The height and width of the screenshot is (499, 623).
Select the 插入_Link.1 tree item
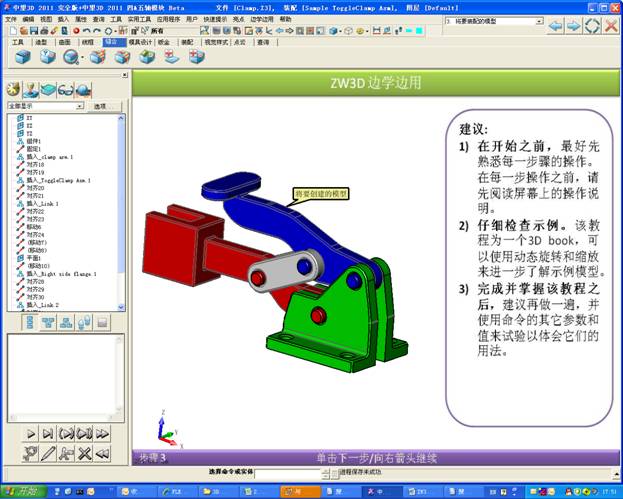click(x=38, y=204)
